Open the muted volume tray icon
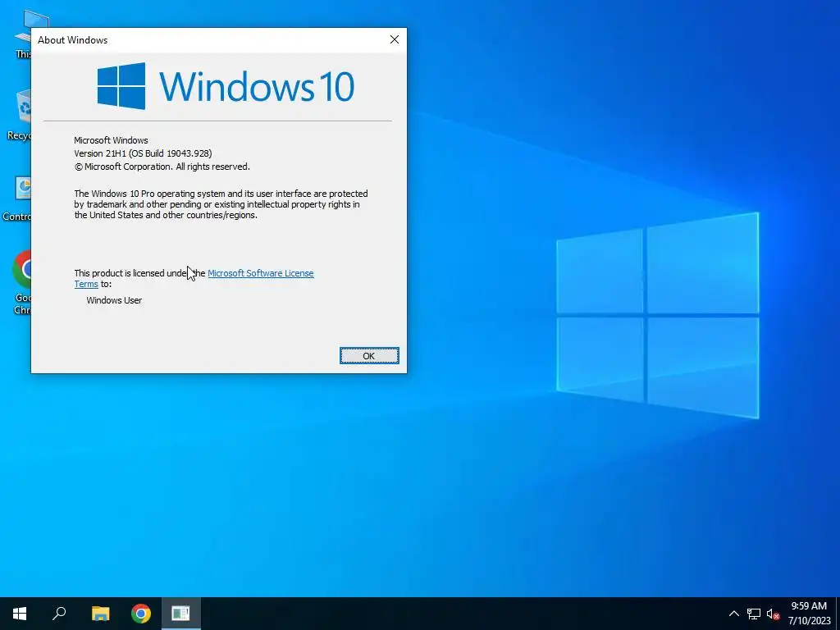This screenshot has height=630, width=840. click(773, 614)
